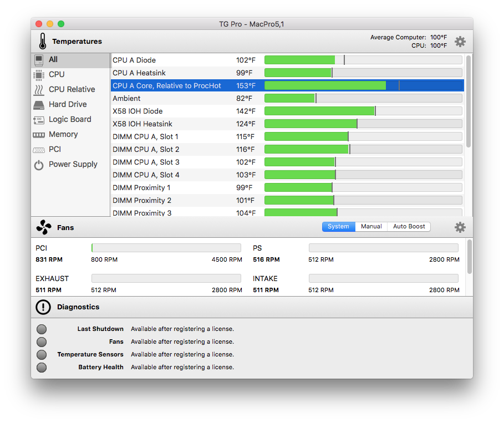
Task: Select DIMM CPU A, Slot 4 row
Action: (288, 175)
